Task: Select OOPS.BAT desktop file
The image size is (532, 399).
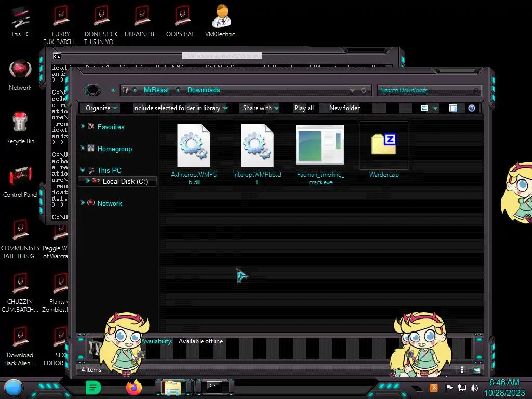Action: (x=182, y=22)
